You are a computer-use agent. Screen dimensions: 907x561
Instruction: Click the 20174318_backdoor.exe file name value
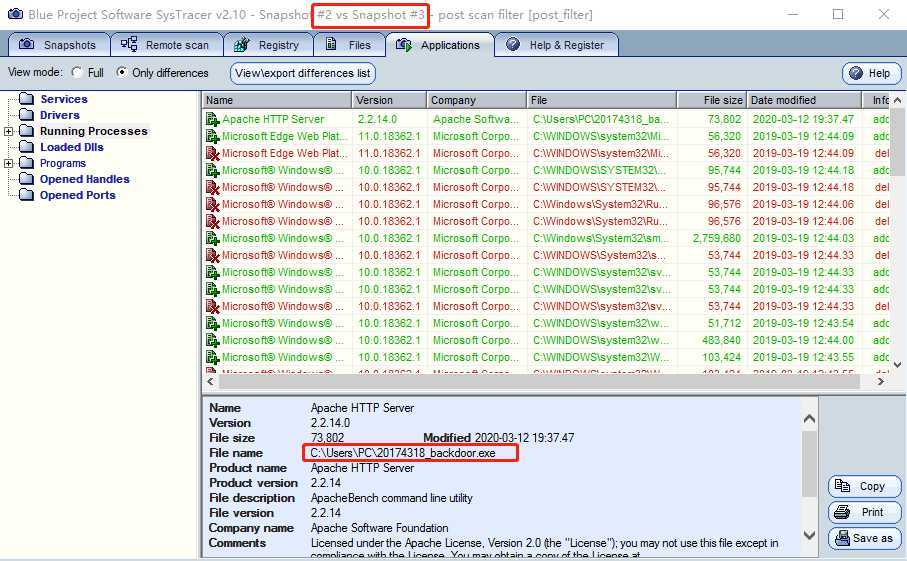coord(403,453)
